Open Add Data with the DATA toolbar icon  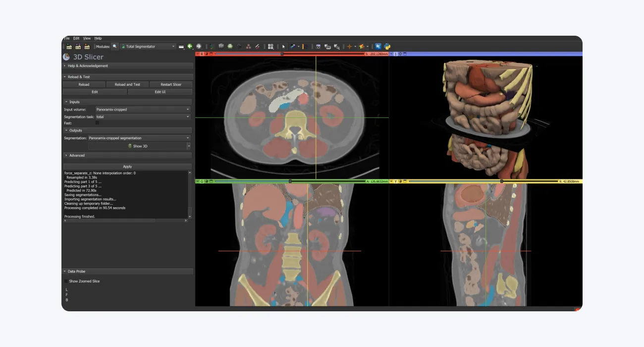pos(68,46)
